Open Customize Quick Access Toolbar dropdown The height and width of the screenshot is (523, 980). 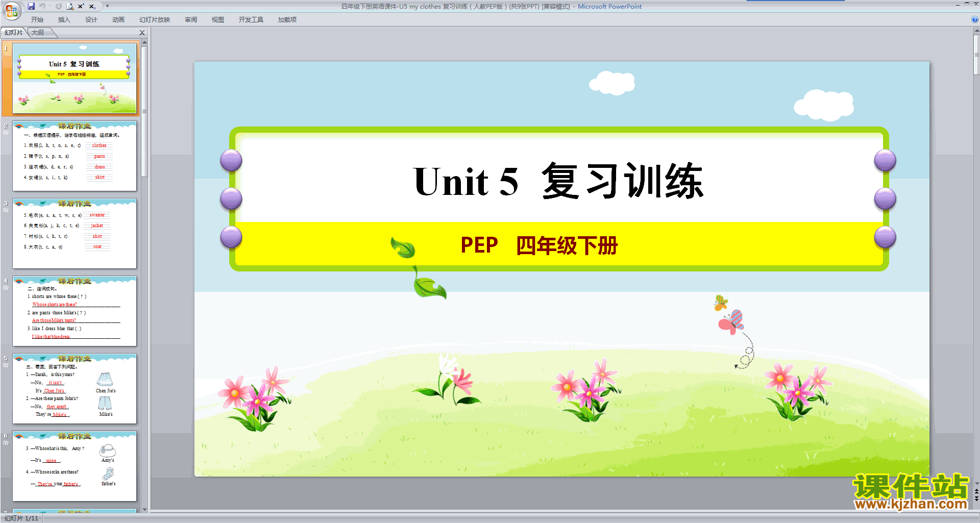click(107, 6)
